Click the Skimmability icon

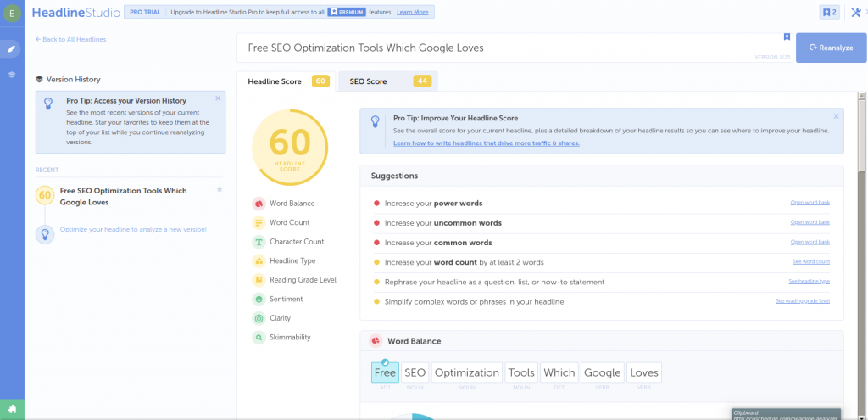[x=259, y=337]
